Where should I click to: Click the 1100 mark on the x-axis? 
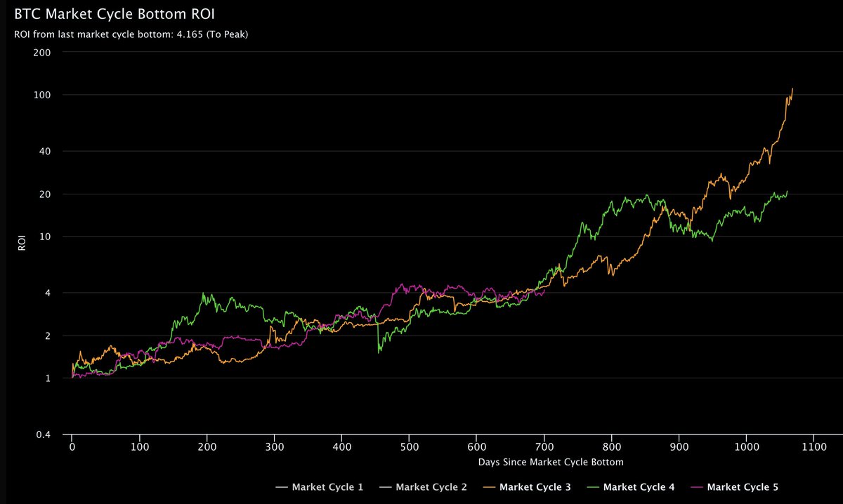(x=815, y=446)
